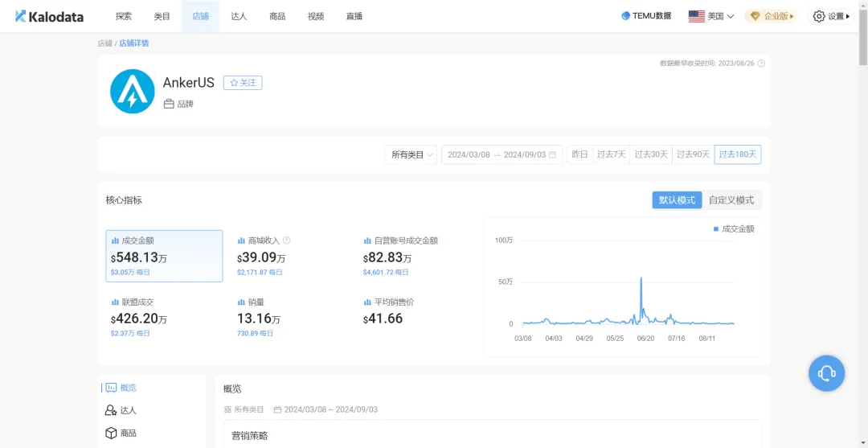Click the 店铺详情 breadcrumb
The height and width of the screenshot is (448, 868).
click(x=134, y=43)
